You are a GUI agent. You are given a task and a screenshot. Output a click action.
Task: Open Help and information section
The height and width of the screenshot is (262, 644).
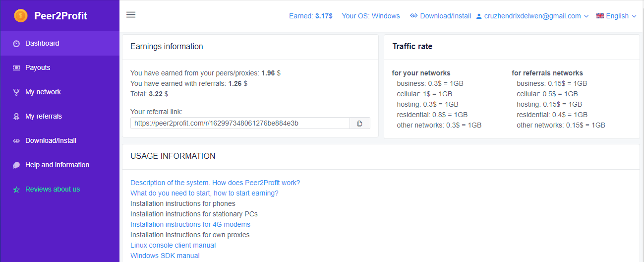click(59, 165)
